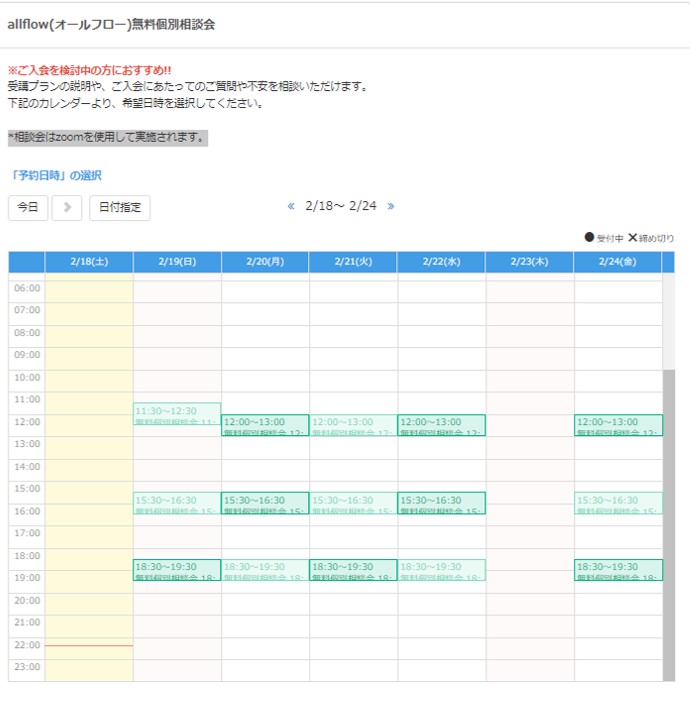This screenshot has width=690, height=701.
Task: Click the zoom notice highlighted text
Action: (x=108, y=138)
